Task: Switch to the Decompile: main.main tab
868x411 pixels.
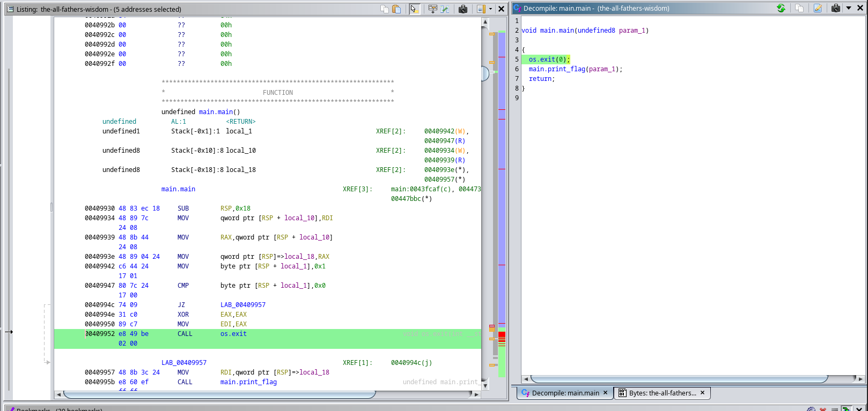Action: click(565, 393)
